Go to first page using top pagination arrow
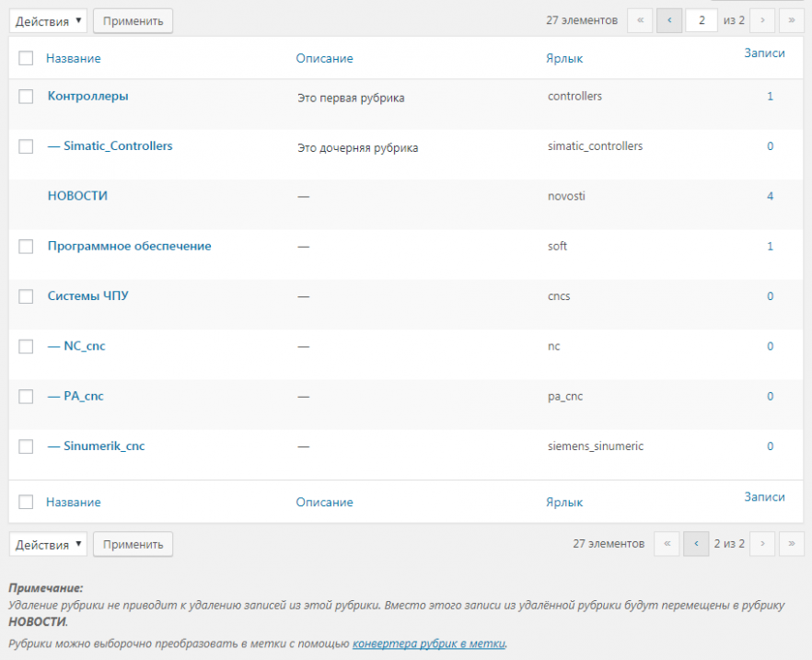This screenshot has width=812, height=660. (640, 20)
